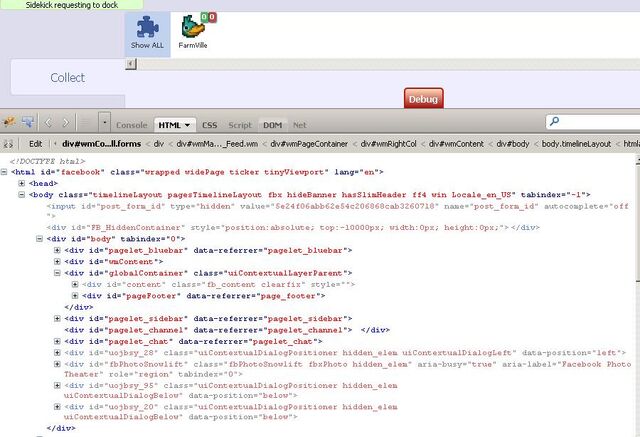Click the red Debug button
640x437 pixels.
click(424, 99)
